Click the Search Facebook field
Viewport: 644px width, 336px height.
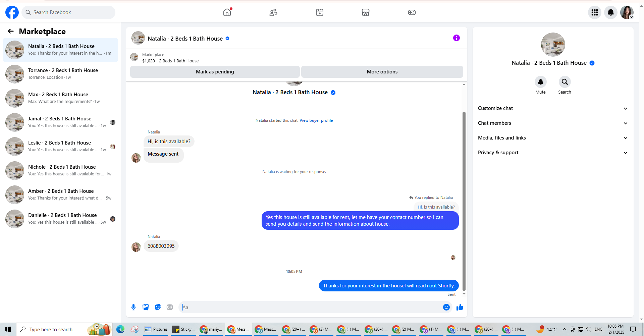(x=68, y=12)
